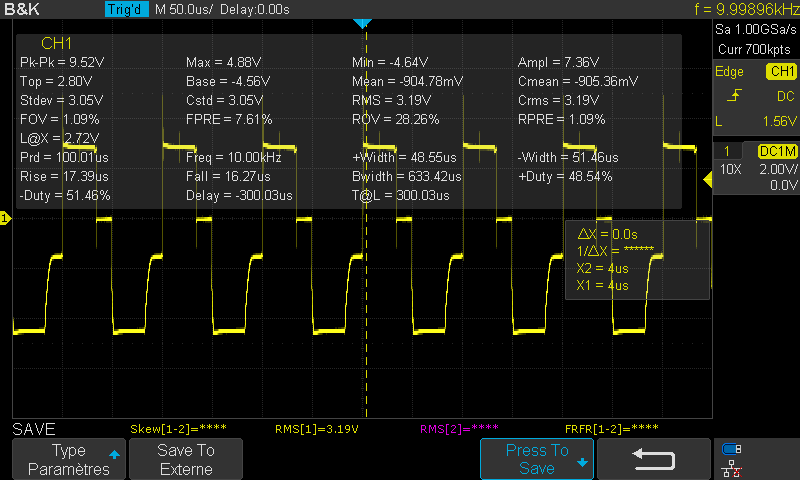Click the M 50.0us timebase readout
Image resolution: width=800 pixels, height=480 pixels.
pos(184,9)
